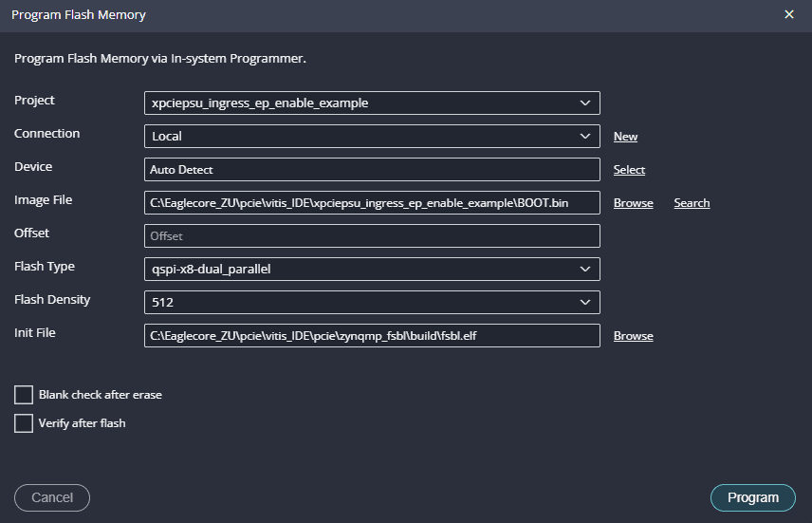This screenshot has width=812, height=523.
Task: Click the Auto Detect device field
Action: coord(371,169)
